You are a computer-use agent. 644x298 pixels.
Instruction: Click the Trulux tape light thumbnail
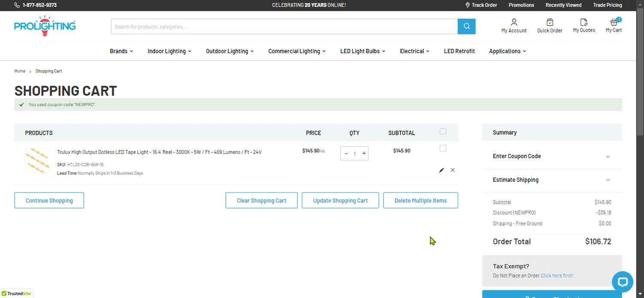tap(37, 160)
